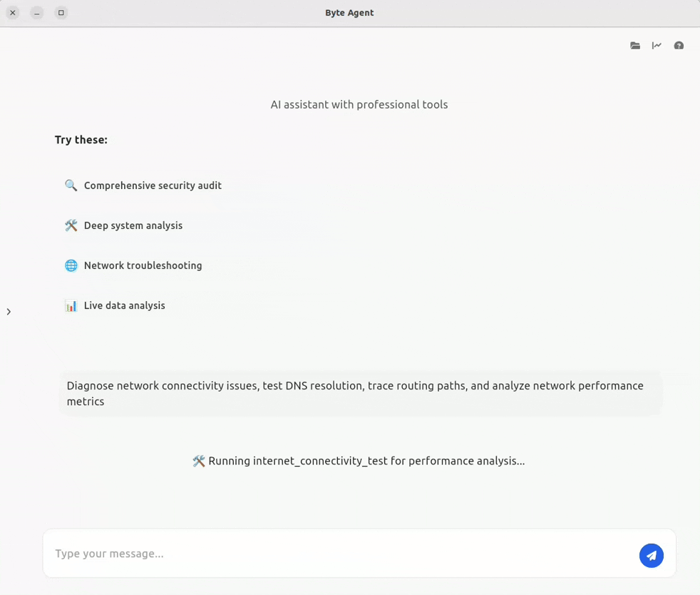
Task: Choose Live data analysis suggestion
Action: [115, 305]
